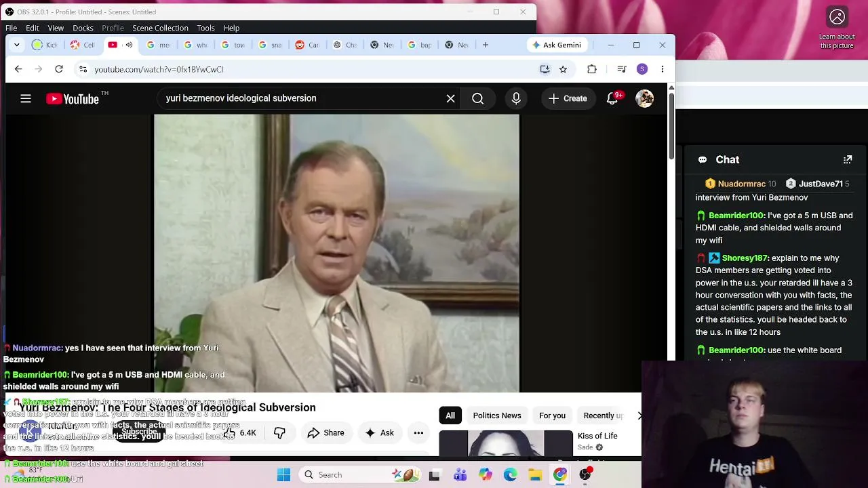Open the 'Kiss of Life' video thumbnail
Image resolution: width=868 pixels, height=488 pixels.
coord(506,443)
